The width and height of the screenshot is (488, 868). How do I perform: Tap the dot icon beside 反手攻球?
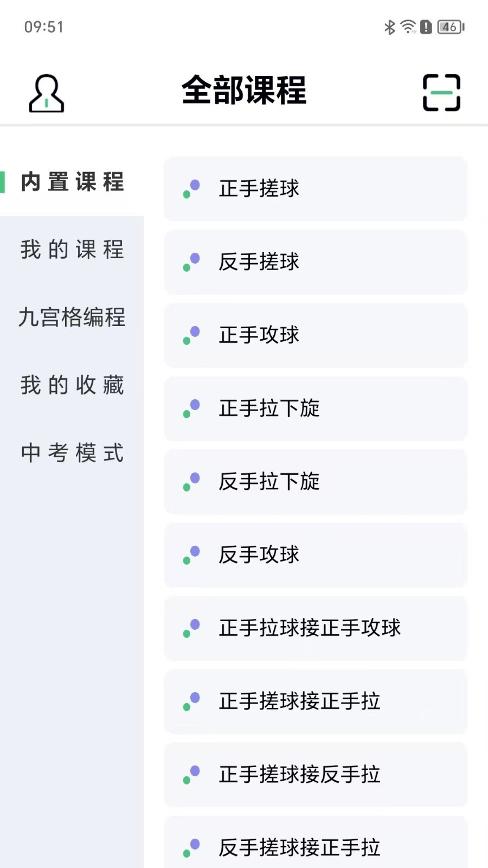191,555
